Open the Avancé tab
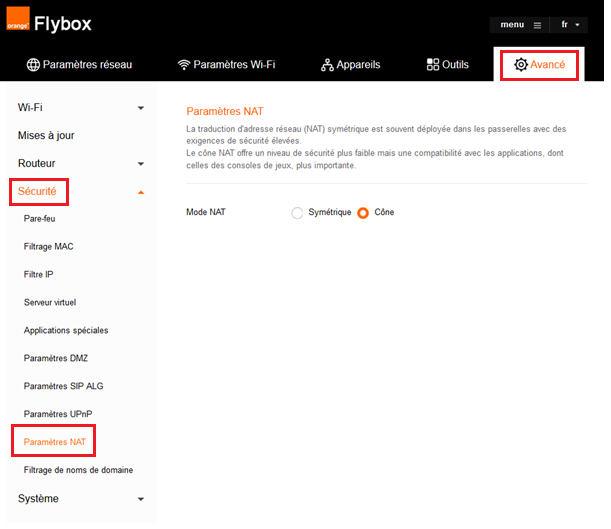611x529 pixels. 539,65
